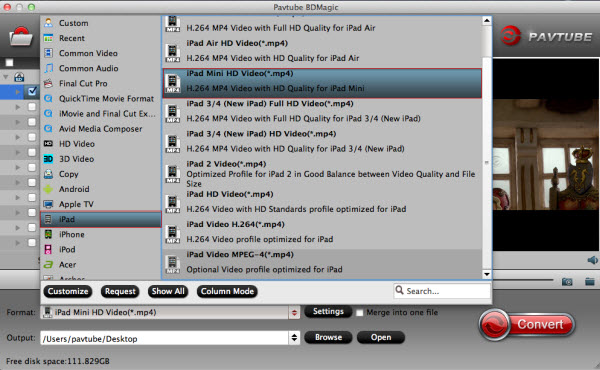Viewport: 600px width, 370px height.
Task: Switch to Column Mode
Action: tap(227, 291)
